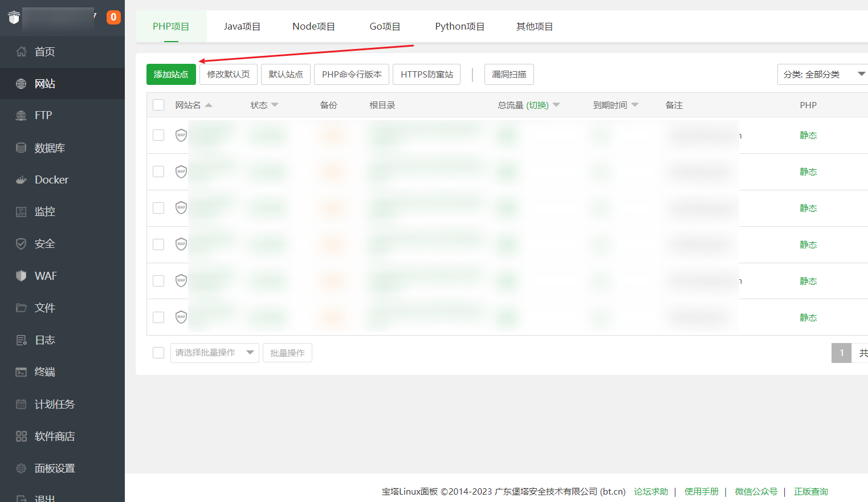
Task: Click the 静态 PHP link in the sixth row
Action: [808, 317]
